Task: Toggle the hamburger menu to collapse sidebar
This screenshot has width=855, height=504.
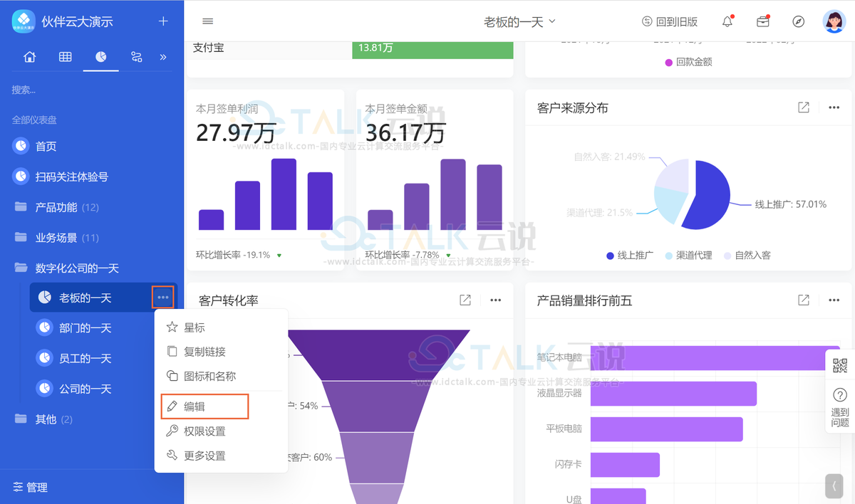Action: click(208, 21)
